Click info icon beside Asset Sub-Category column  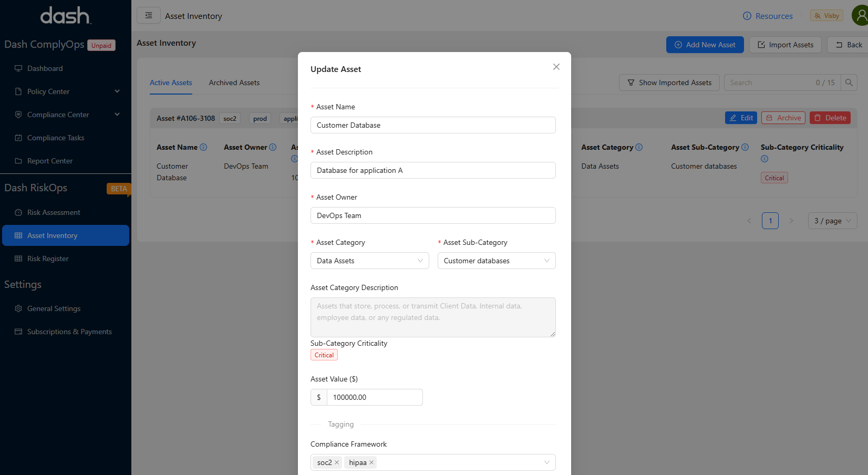pos(745,147)
